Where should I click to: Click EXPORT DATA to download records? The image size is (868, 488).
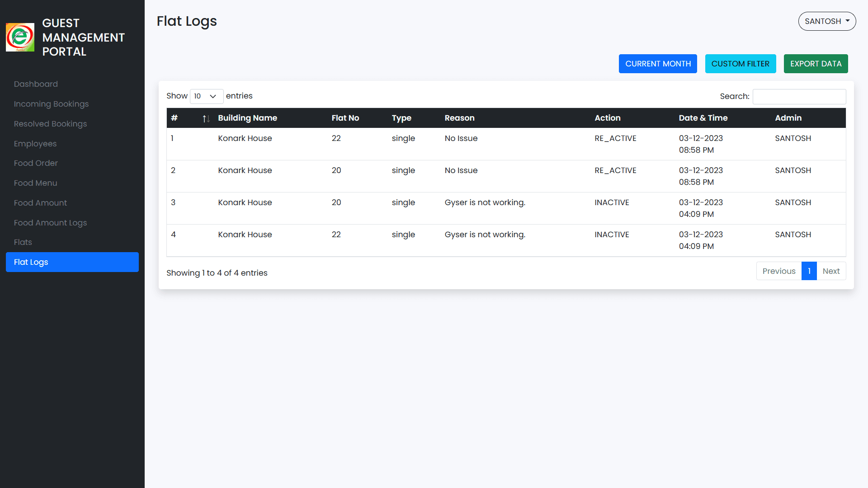(816, 63)
